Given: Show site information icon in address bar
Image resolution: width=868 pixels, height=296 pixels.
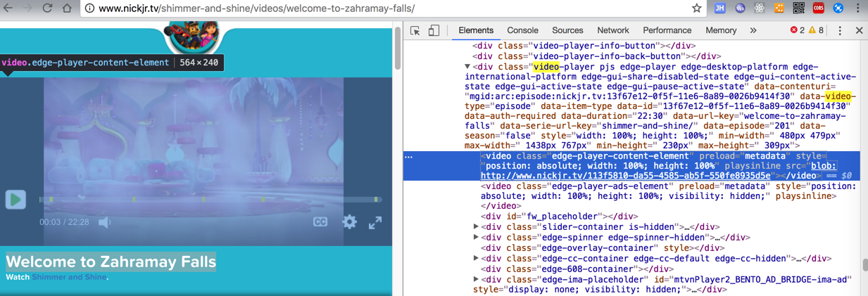Looking at the screenshot, I should click(x=90, y=8).
